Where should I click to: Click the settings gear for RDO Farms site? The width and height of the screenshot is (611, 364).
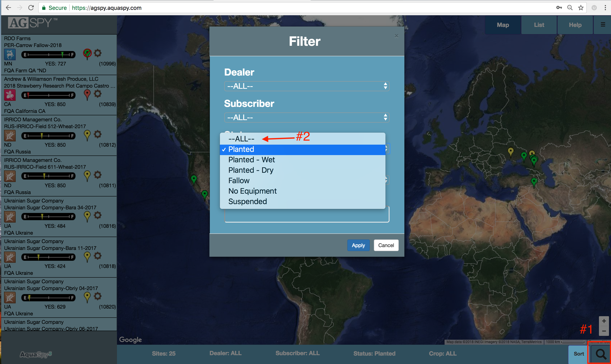click(x=98, y=53)
